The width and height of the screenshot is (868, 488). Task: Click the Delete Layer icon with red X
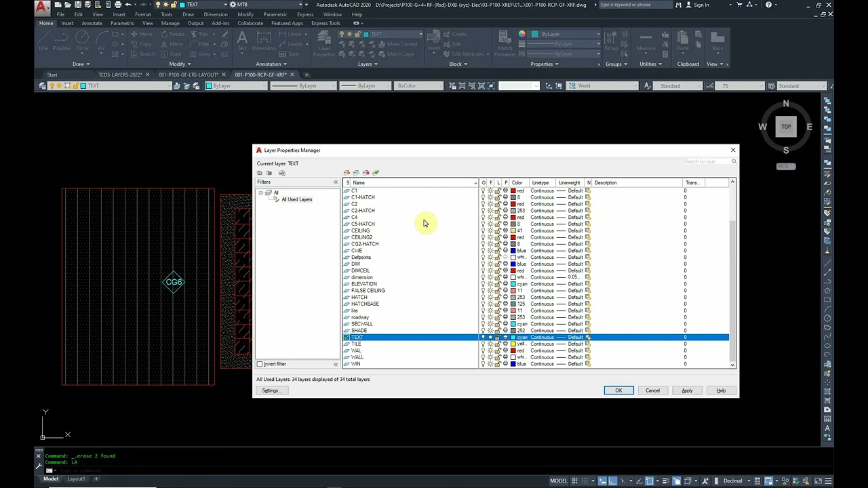[366, 173]
